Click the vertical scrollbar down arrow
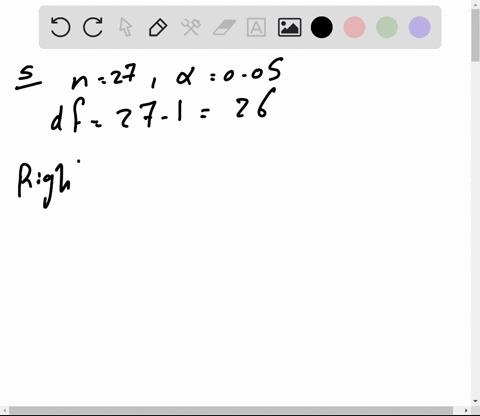This screenshot has width=480, height=416. [475, 401]
